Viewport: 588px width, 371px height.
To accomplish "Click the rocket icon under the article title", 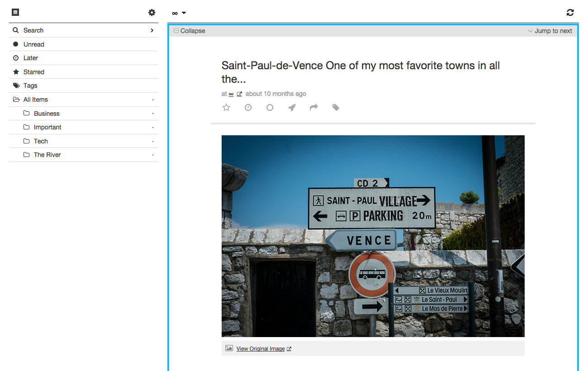I will (292, 108).
